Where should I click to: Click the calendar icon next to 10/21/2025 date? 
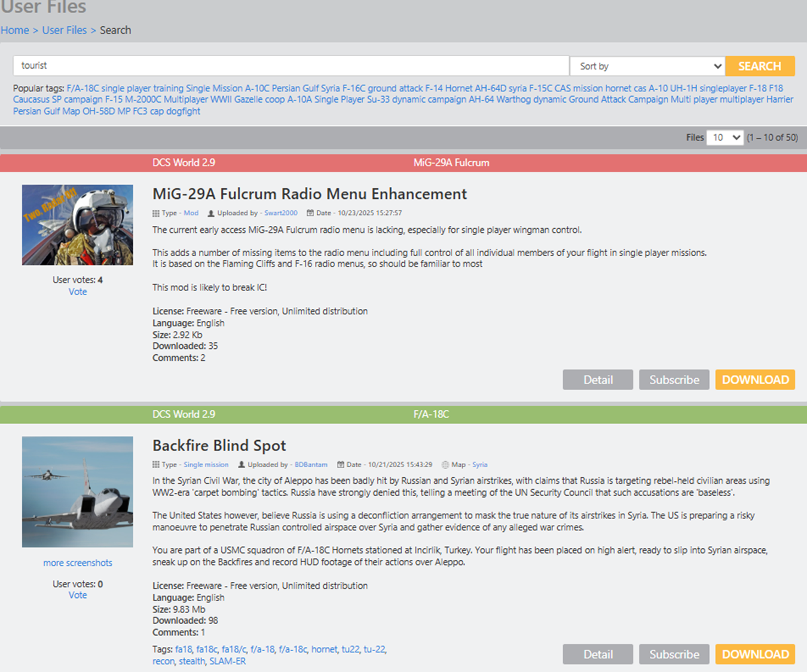(x=341, y=465)
